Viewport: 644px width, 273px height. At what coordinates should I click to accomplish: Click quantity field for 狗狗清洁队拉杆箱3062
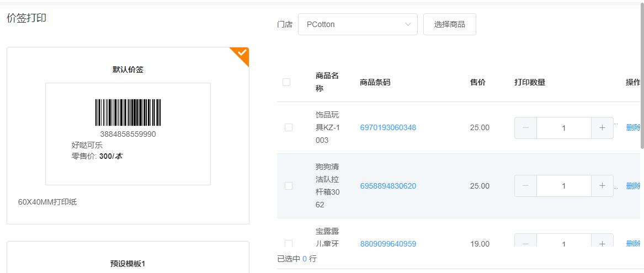[564, 186]
